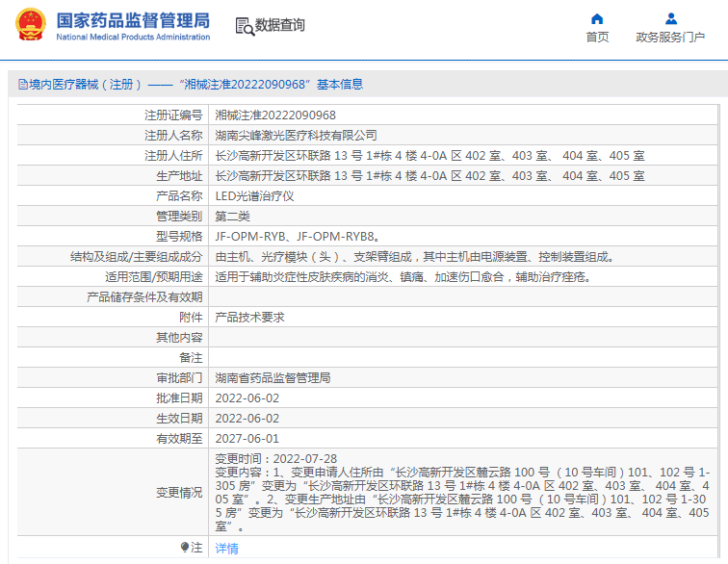Click the 生产地址 address value
The height and width of the screenshot is (564, 728).
pos(429,176)
